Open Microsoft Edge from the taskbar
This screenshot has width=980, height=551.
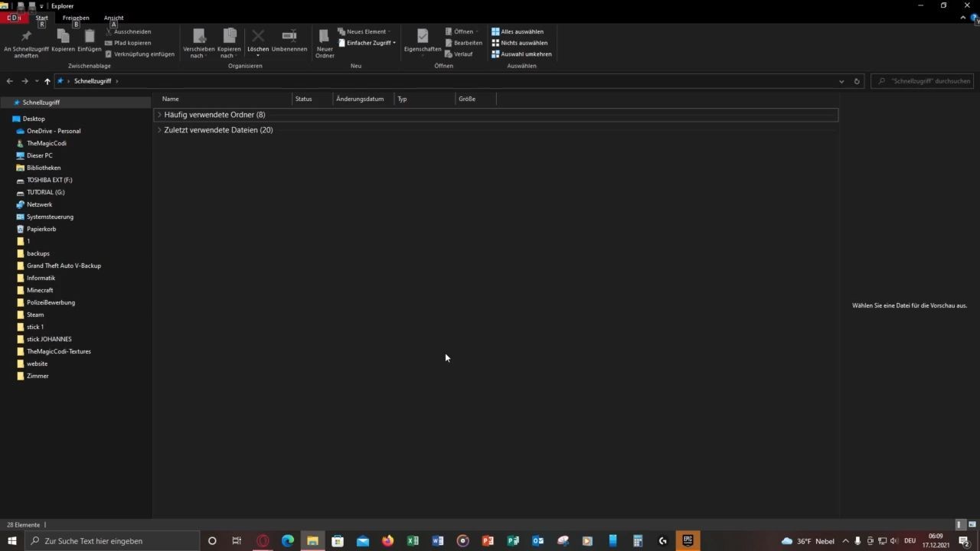pos(288,541)
